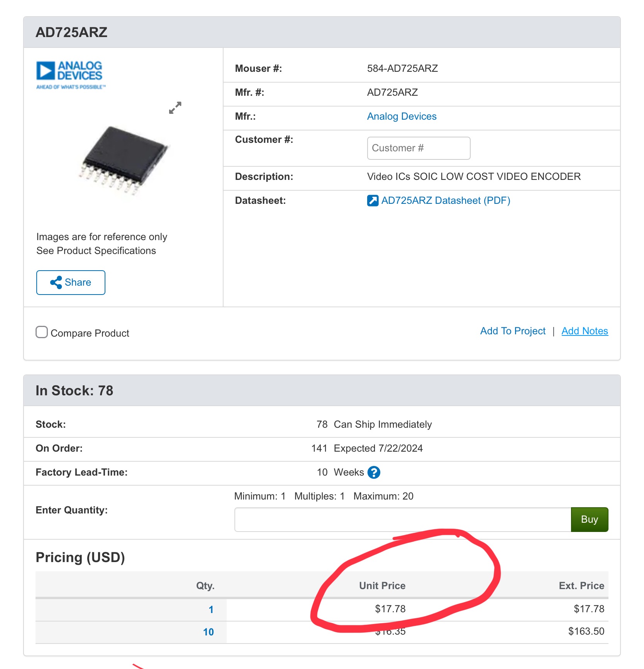Click the Ext. Price column header
The image size is (644, 669).
click(x=581, y=586)
